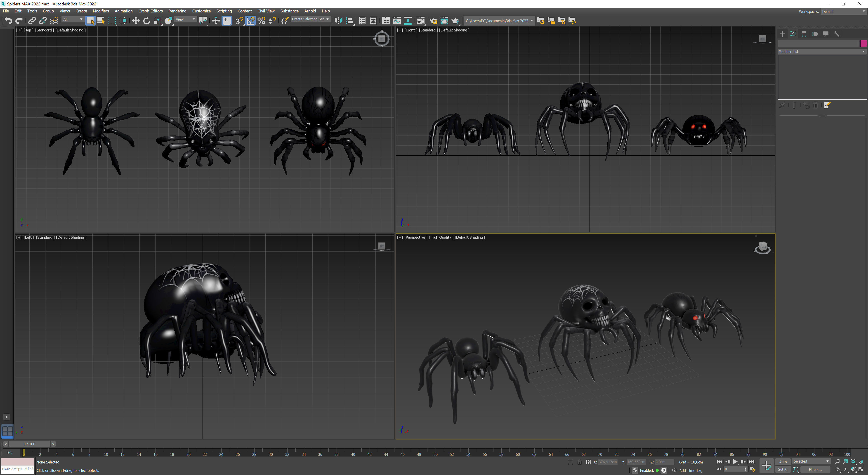Click Use Pivot Point Center icon

pyautogui.click(x=203, y=21)
